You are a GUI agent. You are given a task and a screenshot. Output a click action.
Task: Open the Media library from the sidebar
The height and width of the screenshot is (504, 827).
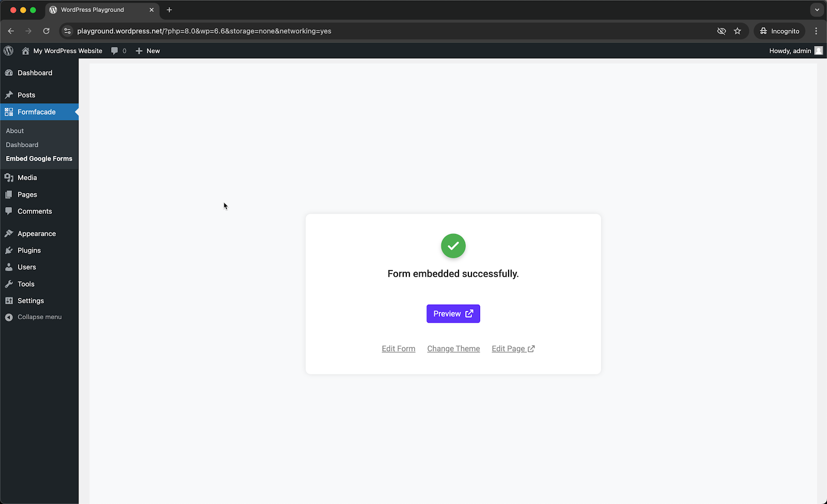pos(9,178)
